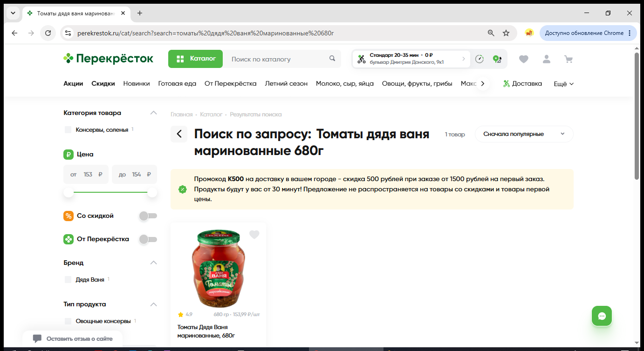Toggle the Со скидкой switch
The image size is (644, 351).
click(148, 216)
